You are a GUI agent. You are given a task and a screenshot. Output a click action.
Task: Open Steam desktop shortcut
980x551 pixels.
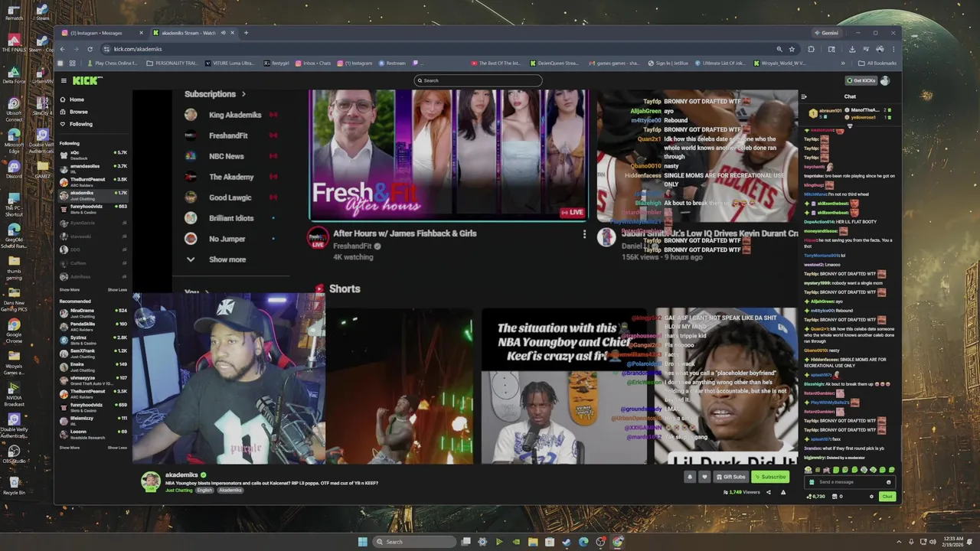43,11
